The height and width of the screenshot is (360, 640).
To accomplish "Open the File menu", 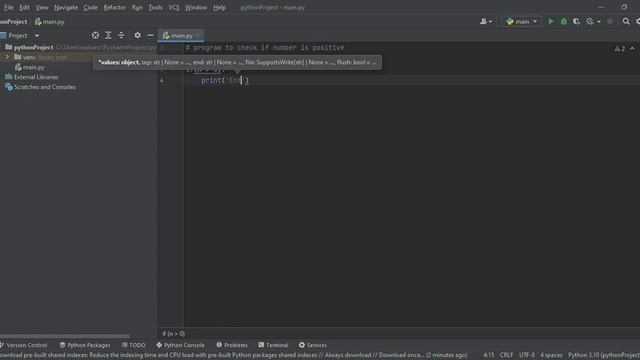I will pyautogui.click(x=8, y=7).
